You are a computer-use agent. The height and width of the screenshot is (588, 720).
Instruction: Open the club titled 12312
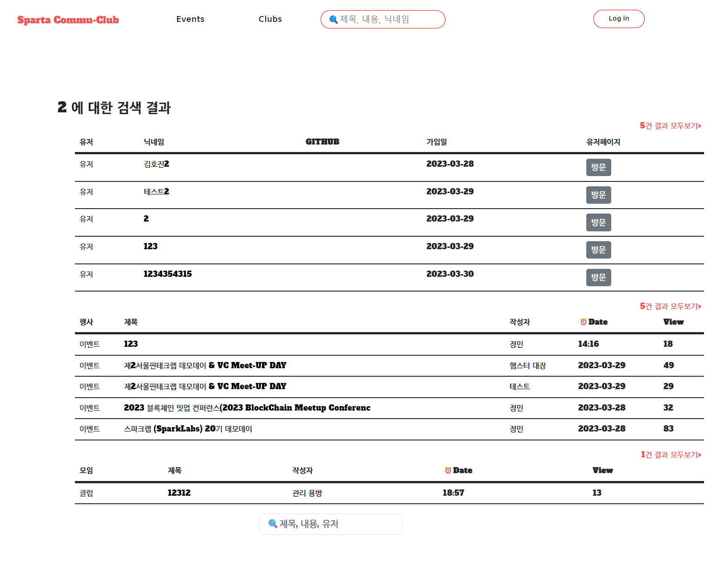pyautogui.click(x=179, y=493)
